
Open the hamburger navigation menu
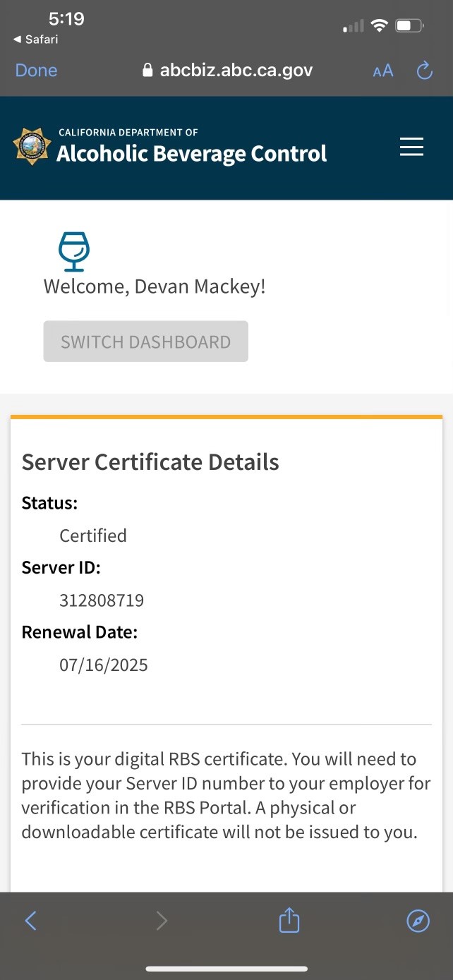coord(411,147)
